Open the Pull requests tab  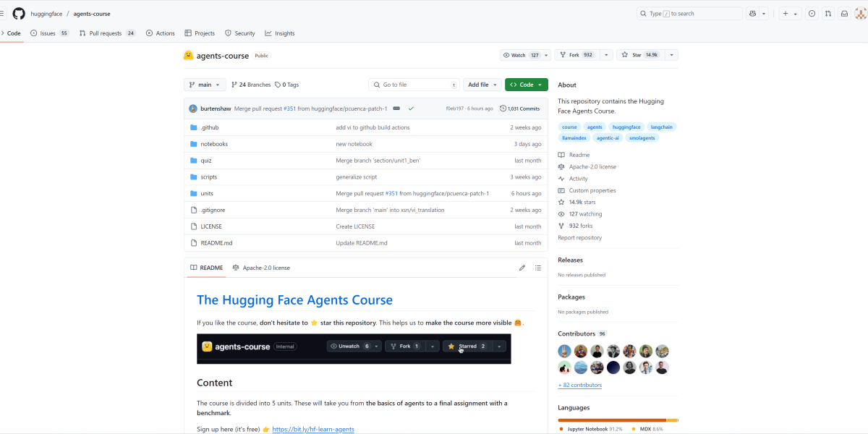[x=107, y=33]
